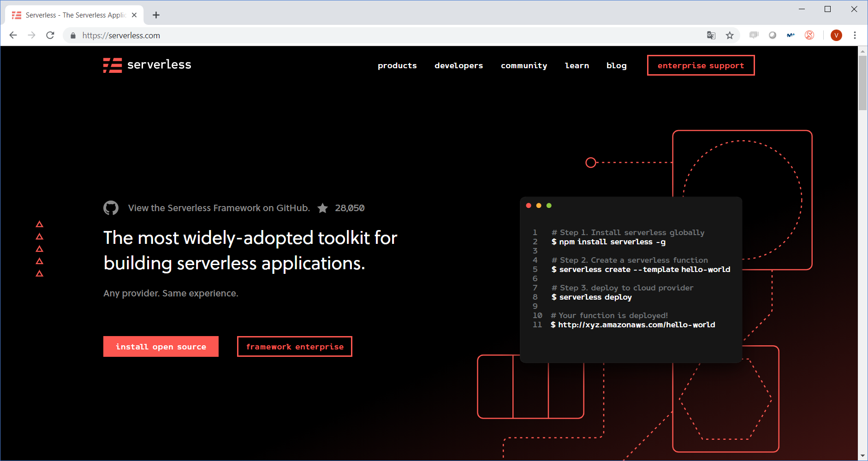Go back using the browser back arrow
Image resolution: width=868 pixels, height=461 pixels.
(x=13, y=35)
